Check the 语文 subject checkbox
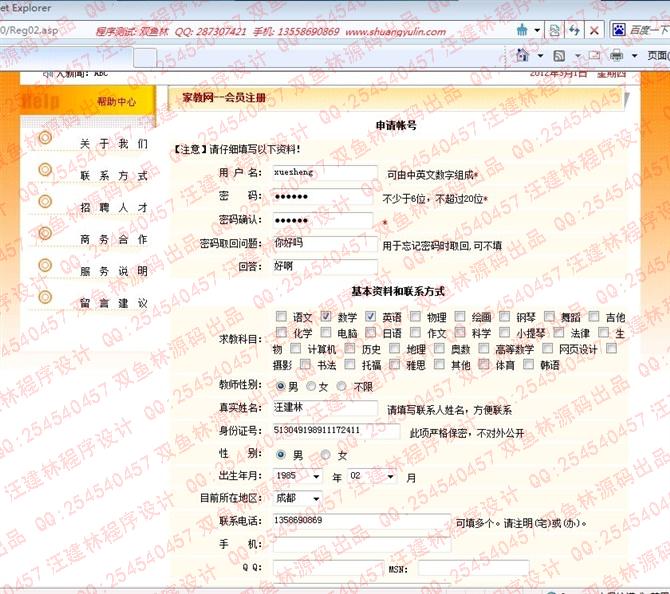The width and height of the screenshot is (670, 594). [281, 316]
